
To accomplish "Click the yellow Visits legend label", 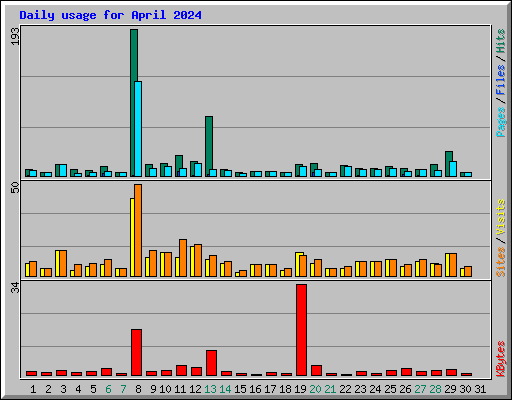I will coord(501,217).
